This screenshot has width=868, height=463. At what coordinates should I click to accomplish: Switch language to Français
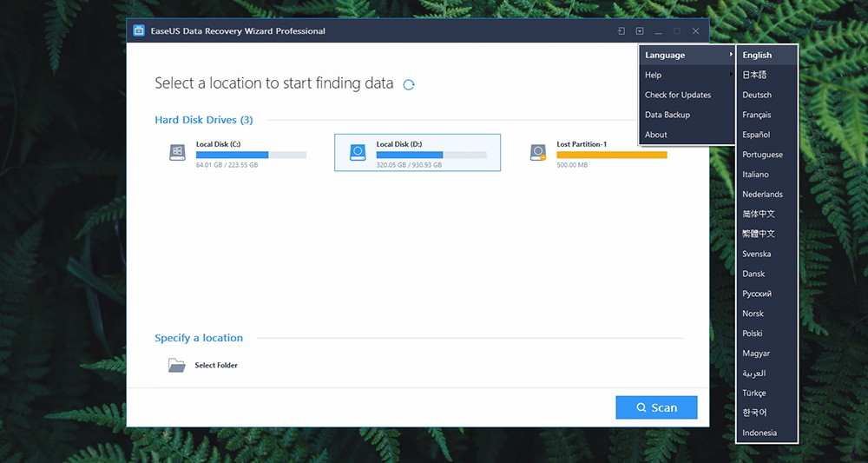point(766,115)
